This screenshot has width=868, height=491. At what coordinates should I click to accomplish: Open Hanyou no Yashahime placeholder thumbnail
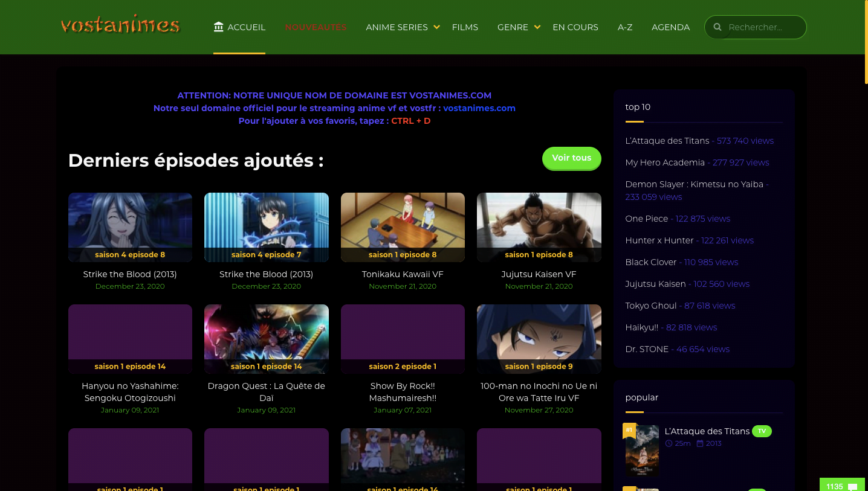click(130, 339)
